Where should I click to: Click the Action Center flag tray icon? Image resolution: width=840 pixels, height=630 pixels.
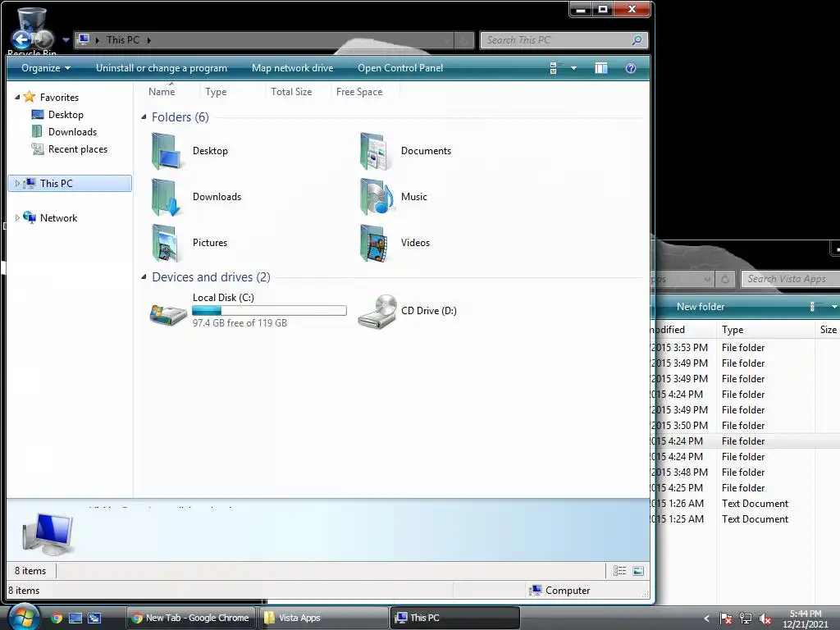[x=726, y=619]
